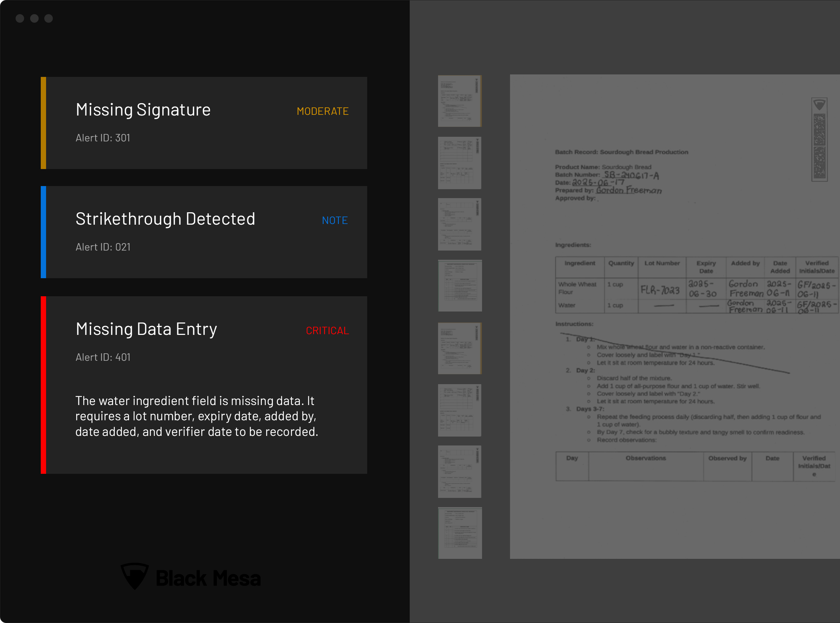This screenshot has width=840, height=623.
Task: Click the first window control dot
Action: tap(20, 18)
